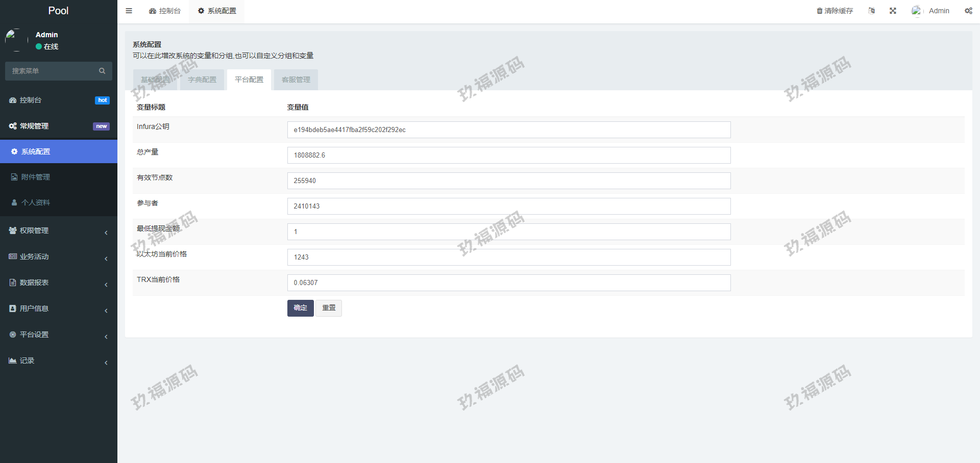Click the Admin avatar in top bar

[x=917, y=11]
